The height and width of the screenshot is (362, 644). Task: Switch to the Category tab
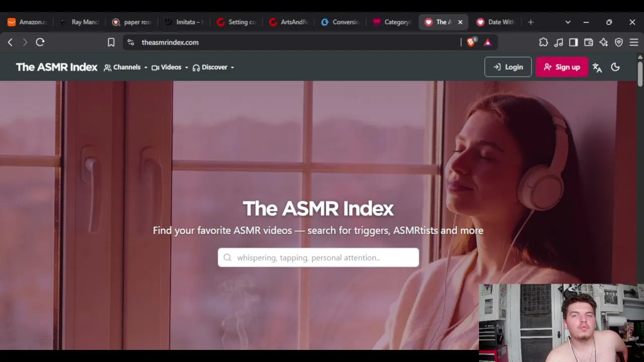coord(392,22)
